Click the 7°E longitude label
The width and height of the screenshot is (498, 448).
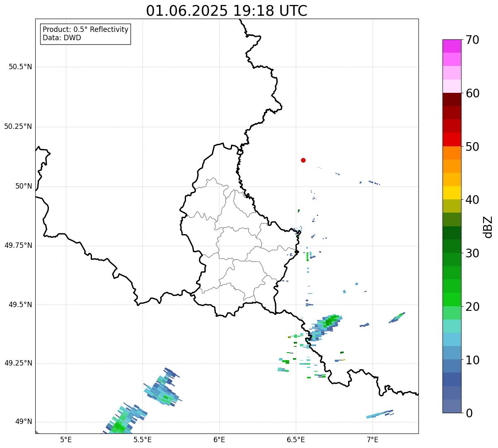tap(372, 439)
